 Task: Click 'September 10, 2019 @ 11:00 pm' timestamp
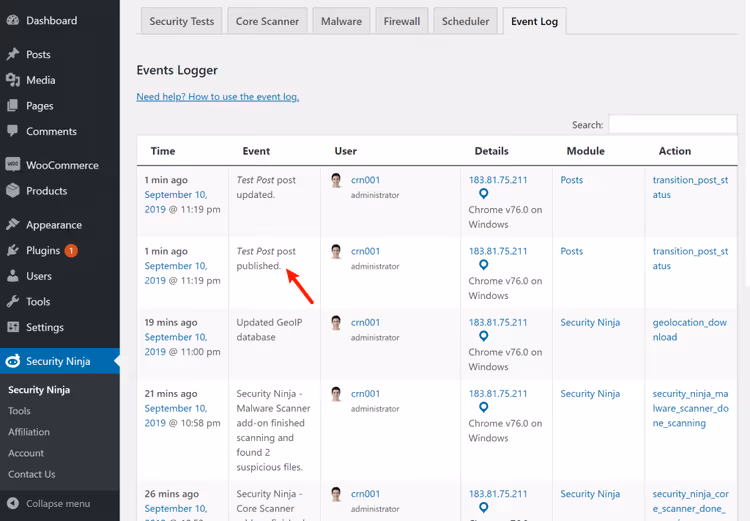point(182,344)
